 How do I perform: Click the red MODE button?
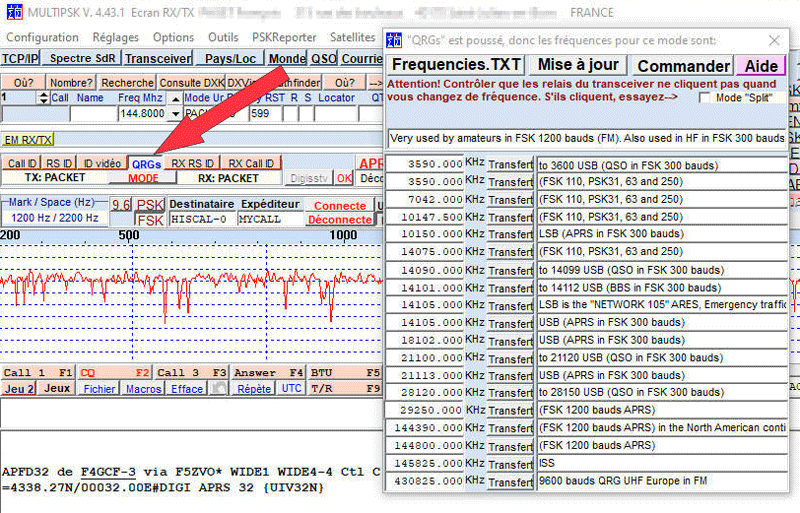[143, 178]
